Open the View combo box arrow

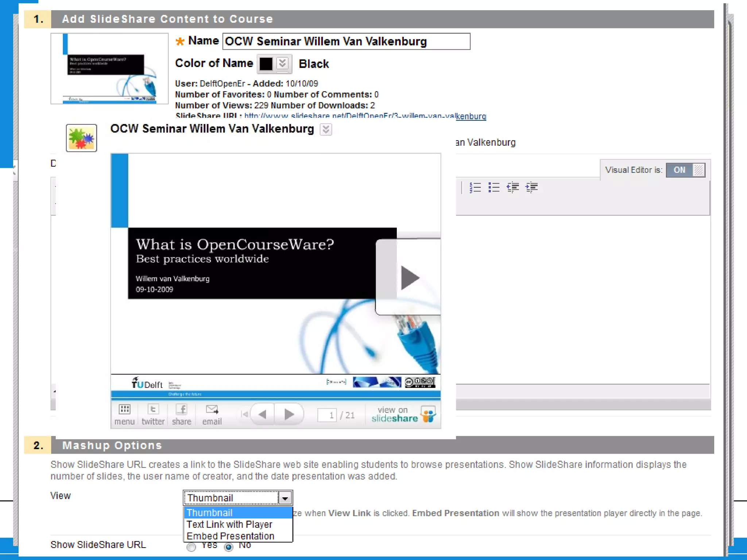285,498
